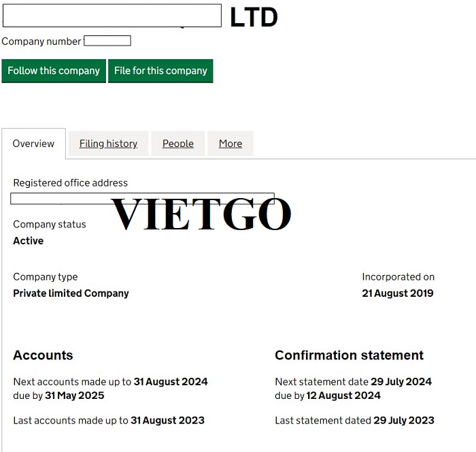Click the Private limited Company type value
476x452 pixels.
(71, 293)
